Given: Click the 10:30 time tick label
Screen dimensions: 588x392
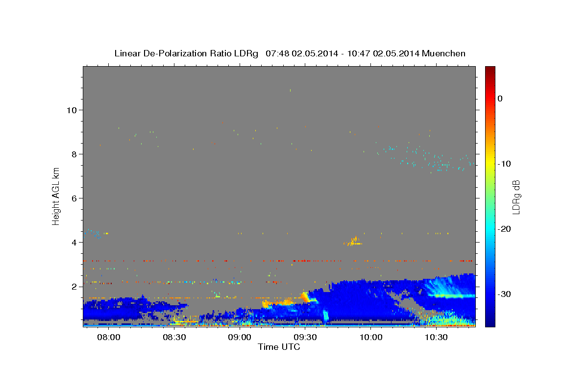Looking at the screenshot, I should (x=437, y=338).
